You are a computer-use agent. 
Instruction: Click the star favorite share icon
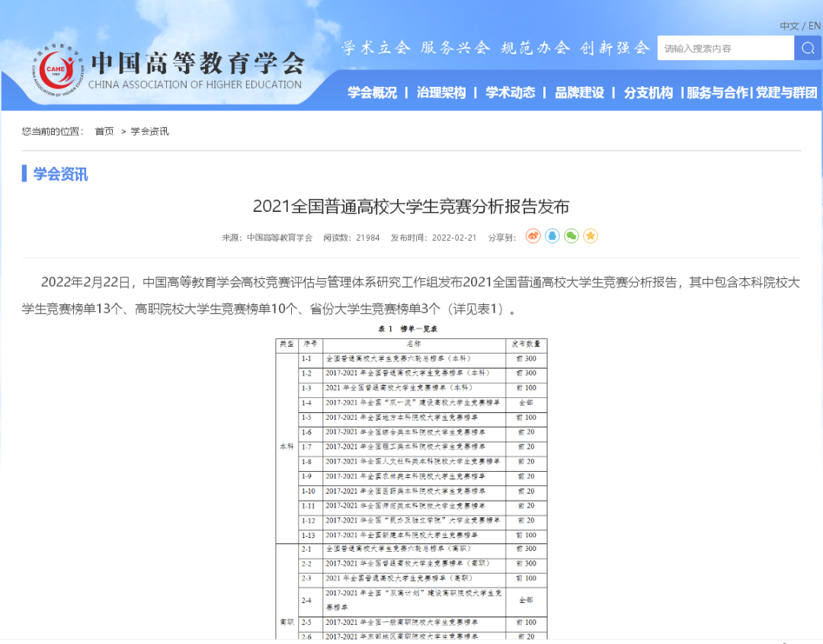click(x=591, y=236)
